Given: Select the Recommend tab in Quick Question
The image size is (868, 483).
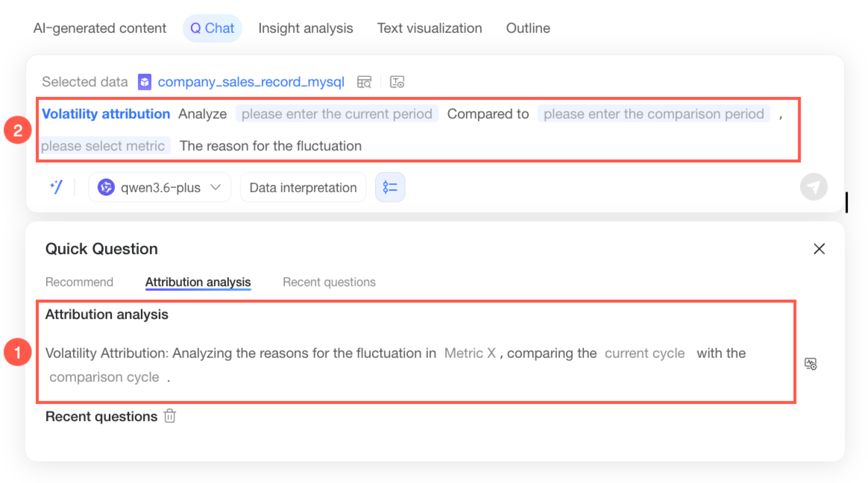Looking at the screenshot, I should pos(79,282).
